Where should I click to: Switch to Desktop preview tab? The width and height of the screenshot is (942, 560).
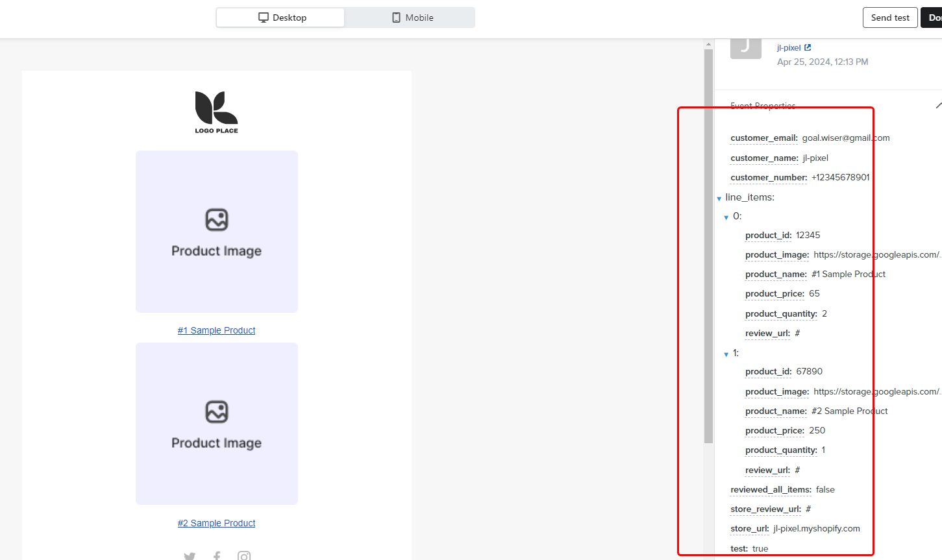(x=280, y=18)
